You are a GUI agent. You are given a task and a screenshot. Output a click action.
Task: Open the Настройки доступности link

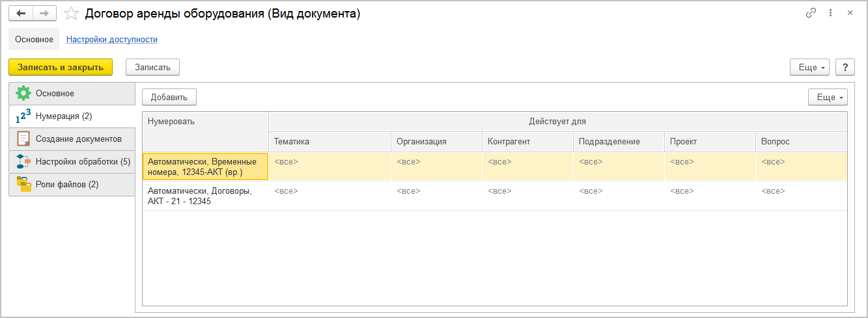point(112,39)
